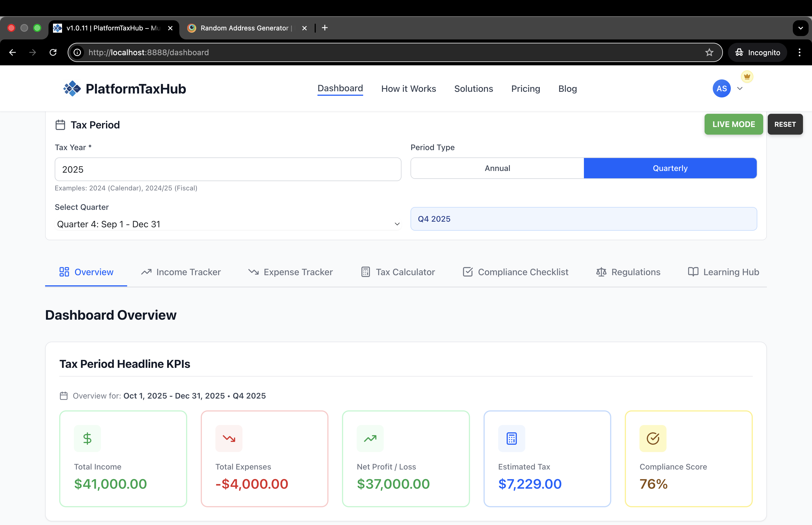Click the Expense Tracker downward arrow icon

pyautogui.click(x=254, y=272)
